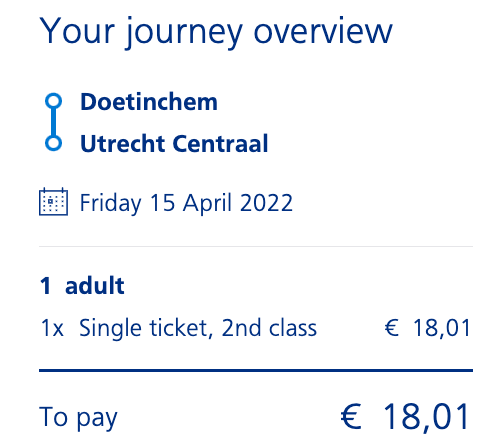Click the year 2022 in the date

pos(266,203)
